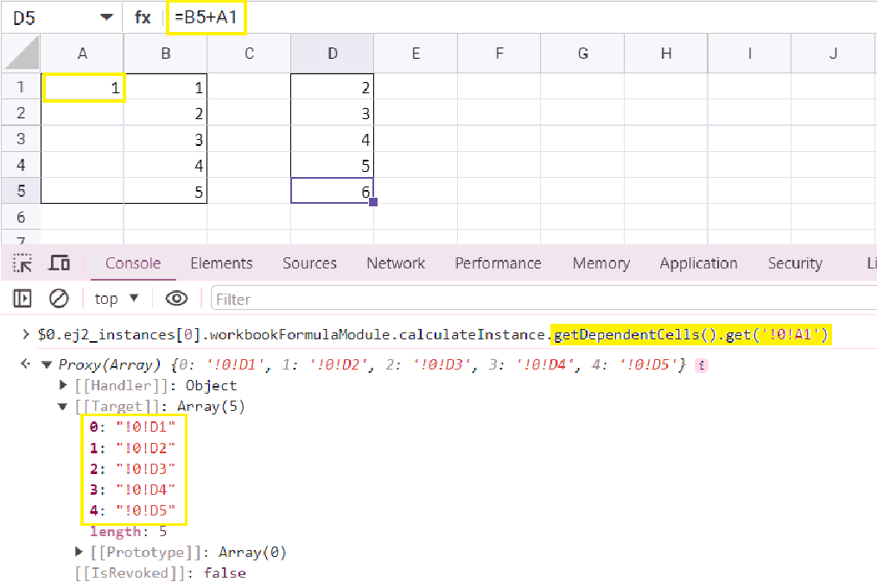The width and height of the screenshot is (877, 588).
Task: Click the fx insert function icon
Action: click(143, 17)
